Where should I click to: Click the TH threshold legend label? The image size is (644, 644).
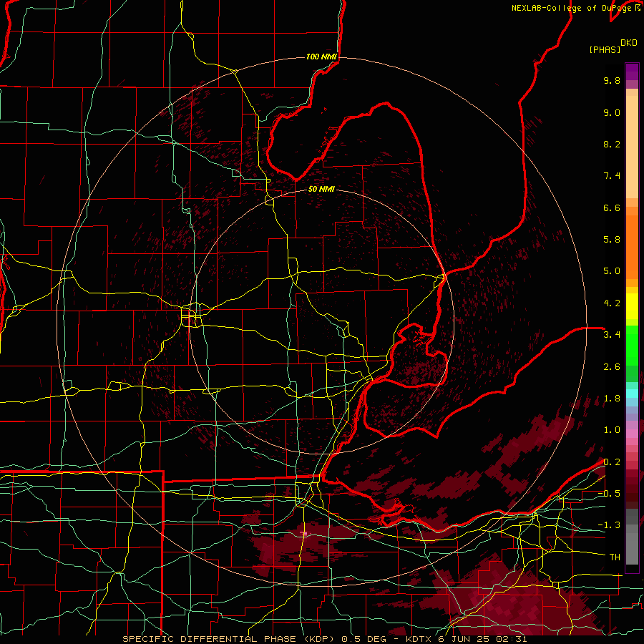pyautogui.click(x=615, y=557)
